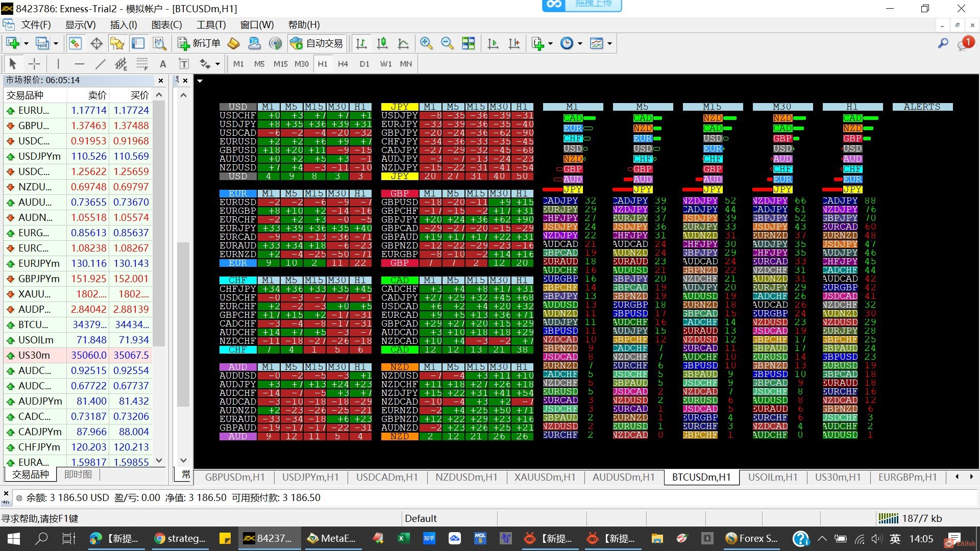Screen dimensions: 980x551
Task: Select the trendline drawing tool
Action: 100,64
